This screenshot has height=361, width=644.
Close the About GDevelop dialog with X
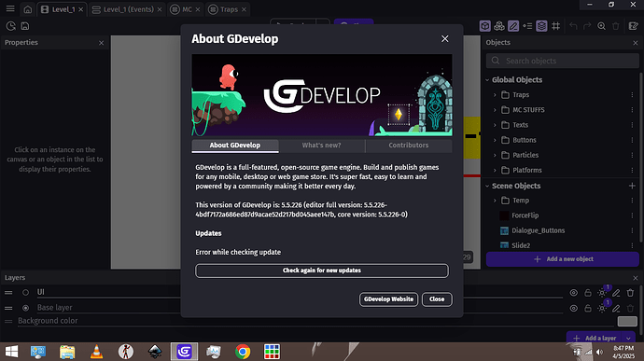445,38
